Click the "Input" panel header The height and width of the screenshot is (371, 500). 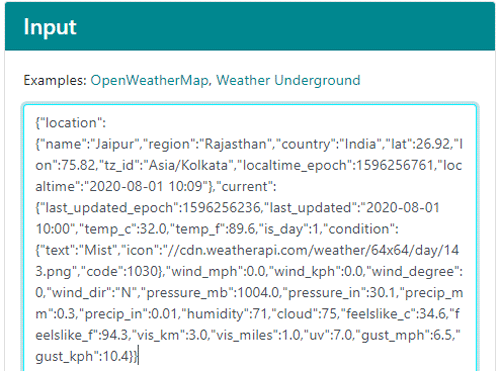(250, 26)
